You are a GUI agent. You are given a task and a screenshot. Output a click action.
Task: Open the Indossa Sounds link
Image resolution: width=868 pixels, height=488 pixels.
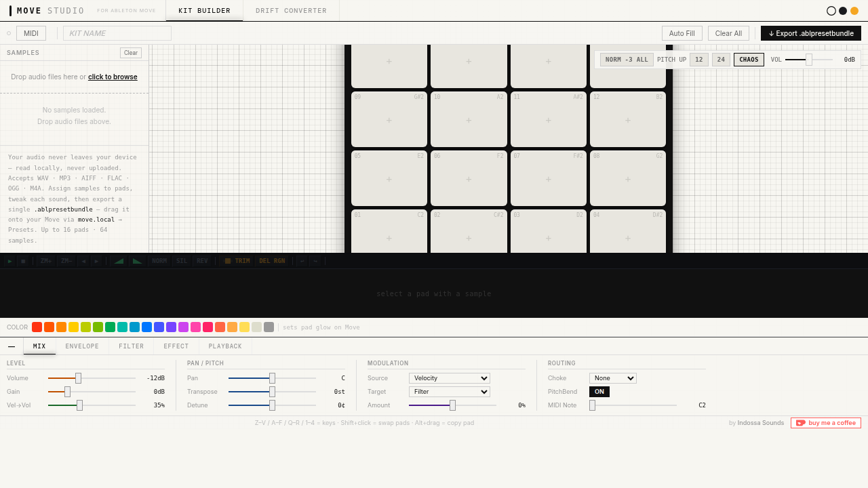point(761,423)
